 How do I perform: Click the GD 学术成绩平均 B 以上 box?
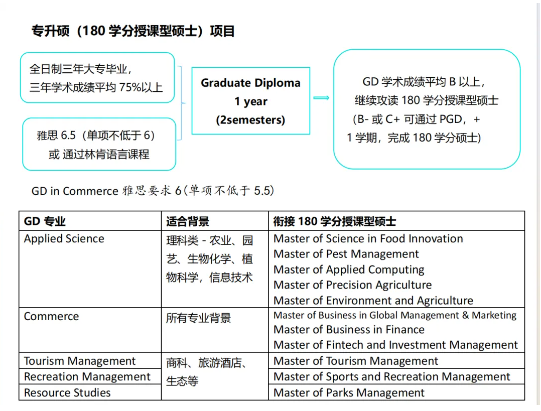tap(427, 109)
